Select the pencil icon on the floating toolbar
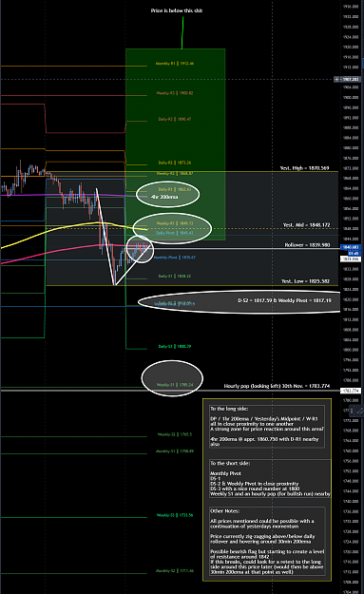Viewport: 364px width, 594px height. (x=360, y=411)
